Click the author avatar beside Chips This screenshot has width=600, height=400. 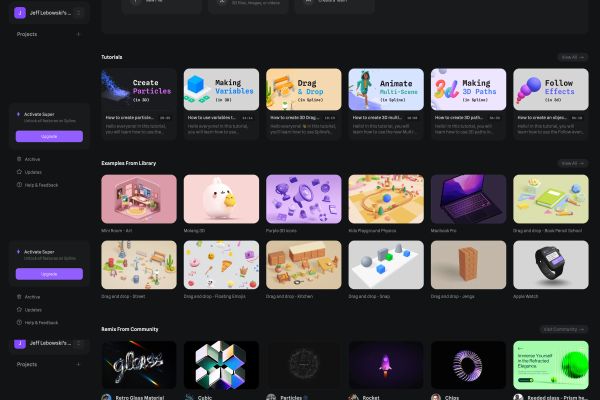(436, 397)
